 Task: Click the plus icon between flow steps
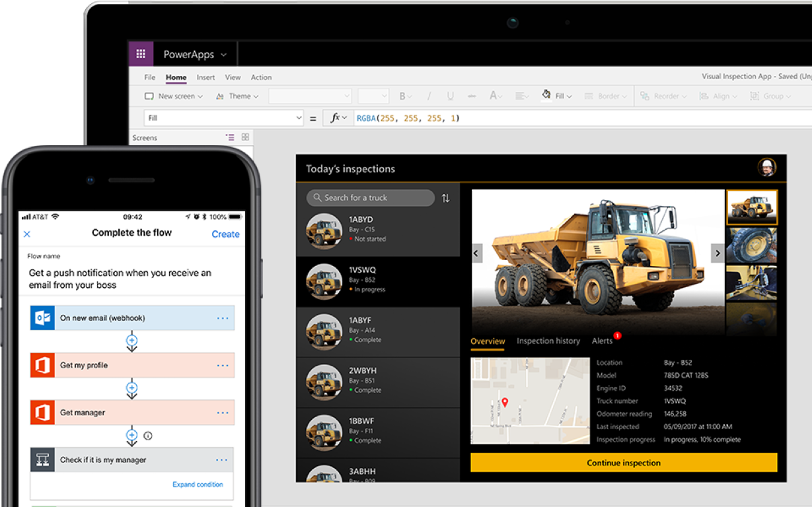(x=131, y=341)
